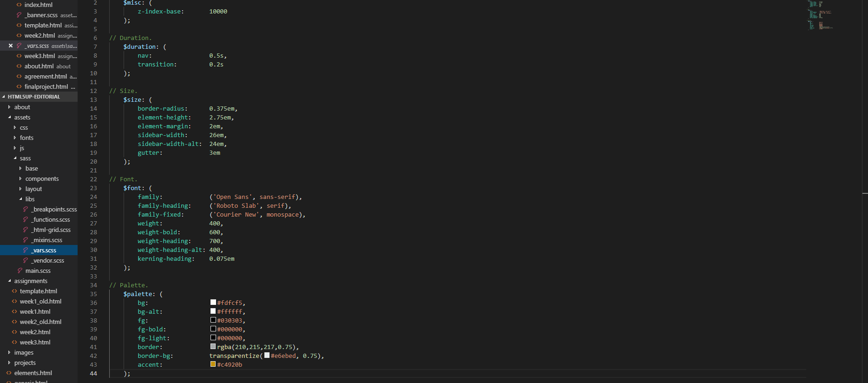Click the border-bg #e6ebed color swatch

(267, 355)
